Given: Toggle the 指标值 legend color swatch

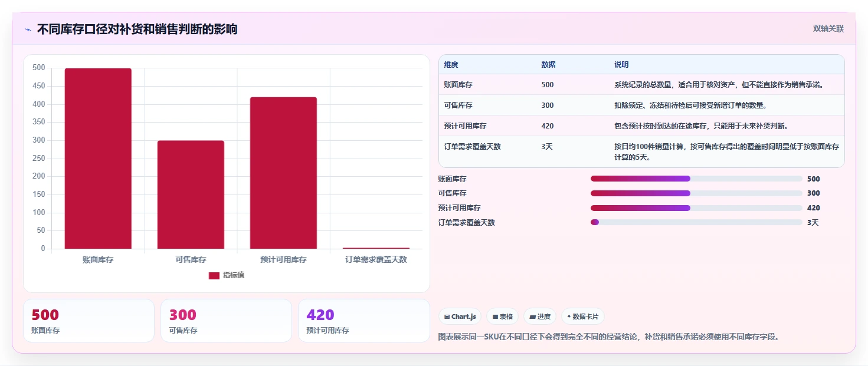Looking at the screenshot, I should 214,275.
